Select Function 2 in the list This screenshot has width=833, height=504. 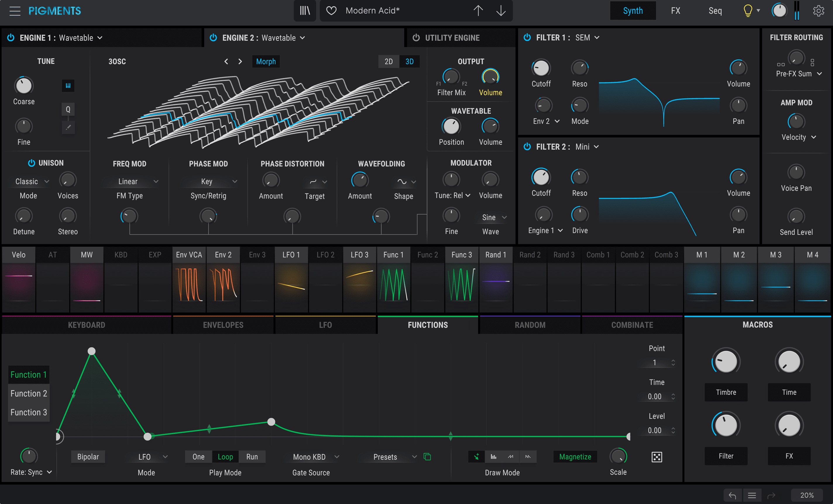(x=29, y=393)
